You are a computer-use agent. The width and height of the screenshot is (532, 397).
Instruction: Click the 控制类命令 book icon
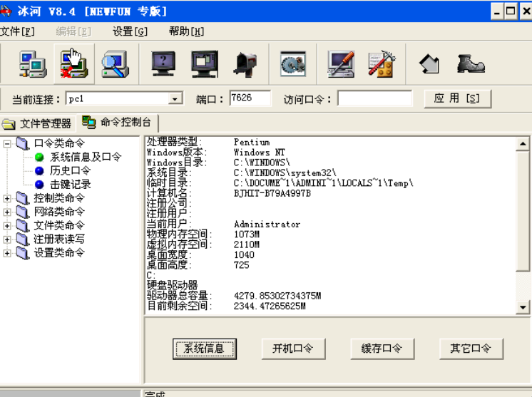click(x=23, y=198)
